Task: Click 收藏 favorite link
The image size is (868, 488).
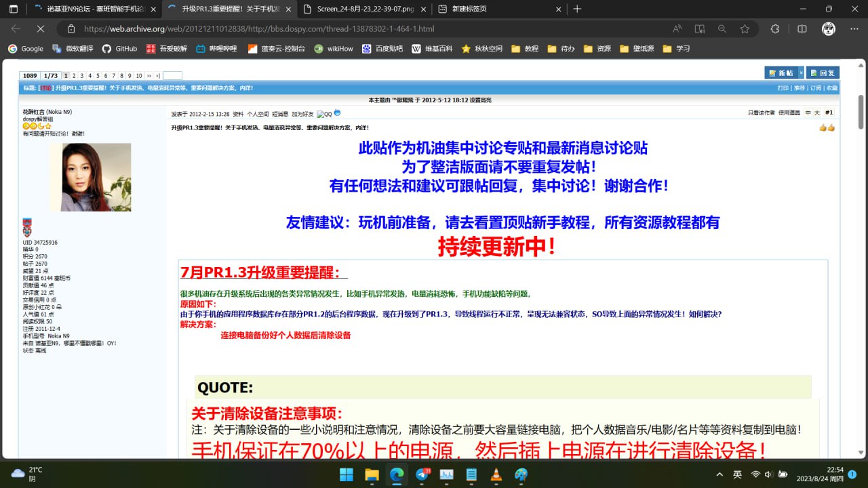Action: 831,88
